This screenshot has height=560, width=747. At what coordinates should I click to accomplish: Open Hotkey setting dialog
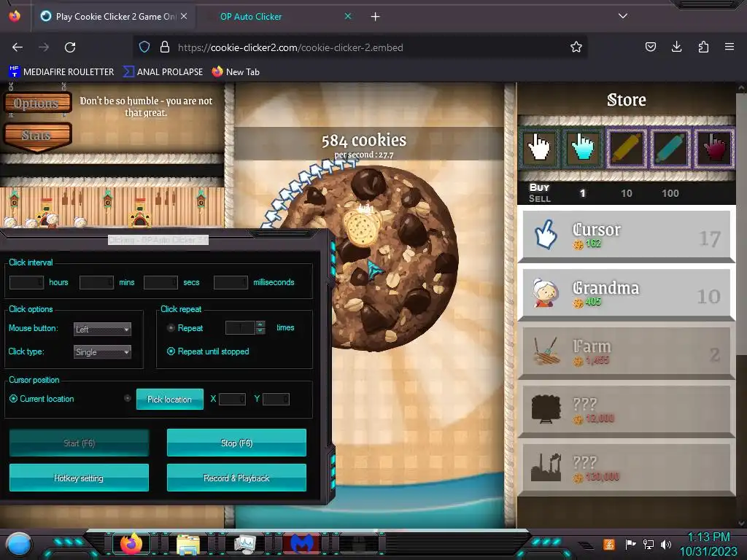[x=79, y=478]
